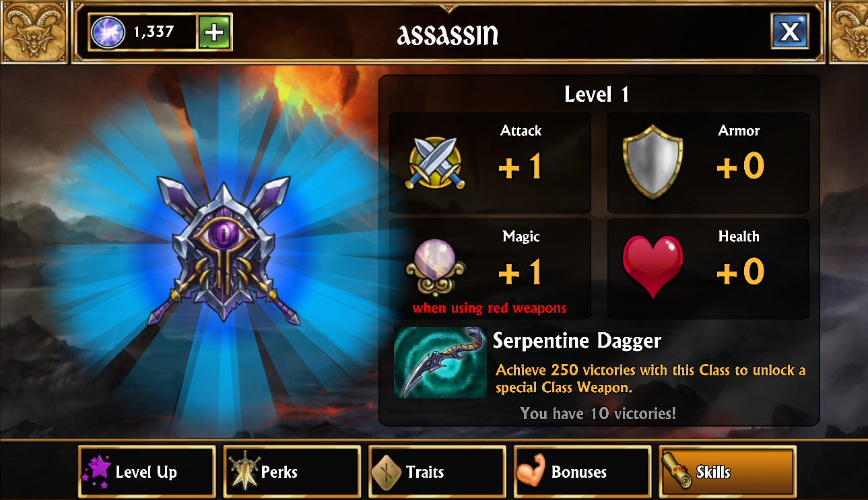Image resolution: width=868 pixels, height=500 pixels.
Task: Click the crystal orb Magic icon
Action: coord(436,268)
